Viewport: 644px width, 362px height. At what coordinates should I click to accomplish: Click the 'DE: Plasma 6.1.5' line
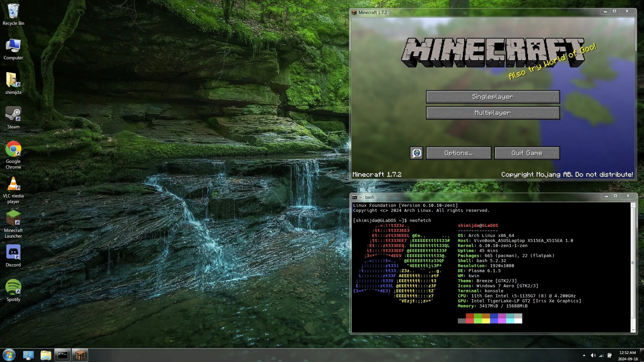(x=479, y=271)
